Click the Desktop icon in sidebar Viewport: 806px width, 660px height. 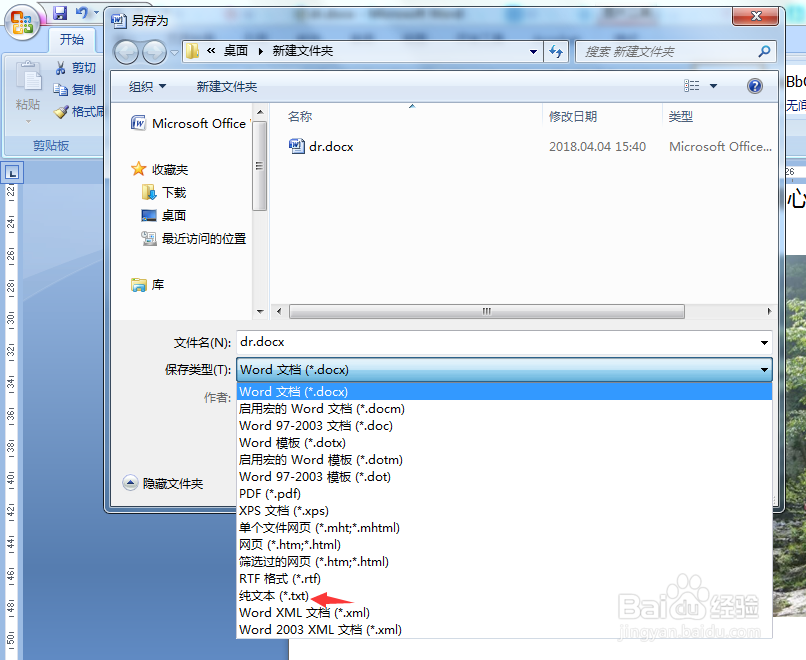149,215
